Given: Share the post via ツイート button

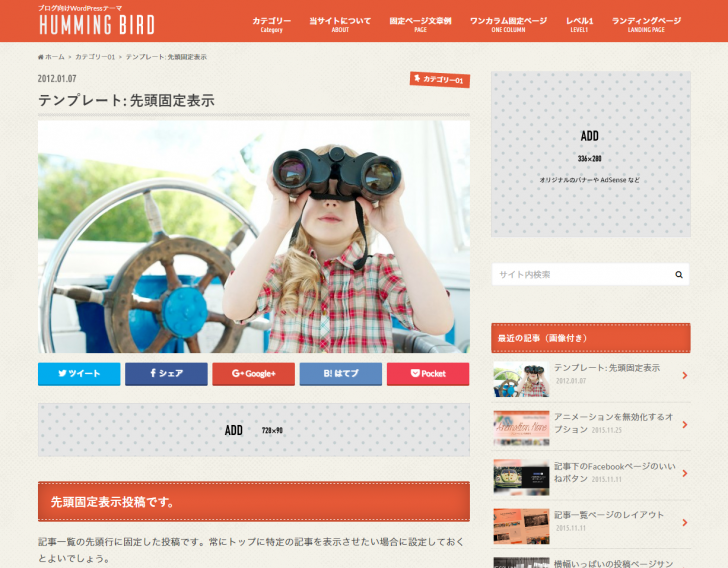Looking at the screenshot, I should pos(79,374).
